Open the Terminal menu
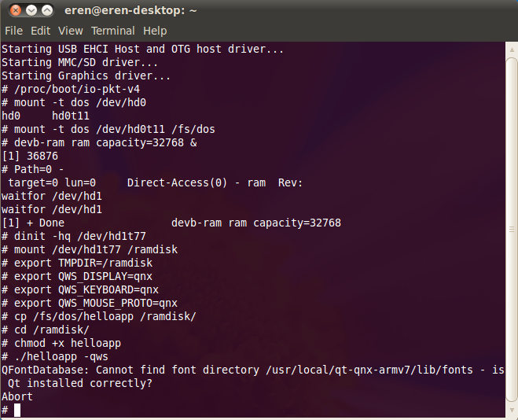This screenshot has width=518, height=420. point(113,31)
